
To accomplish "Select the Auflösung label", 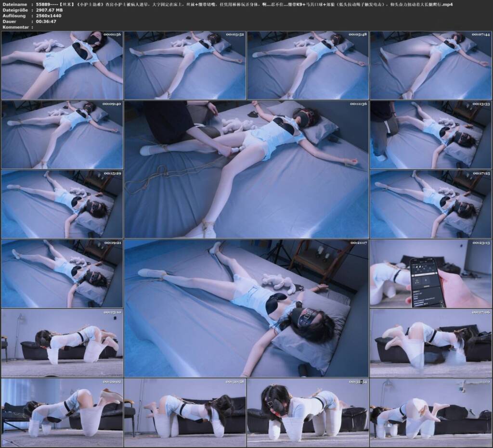I will point(14,16).
